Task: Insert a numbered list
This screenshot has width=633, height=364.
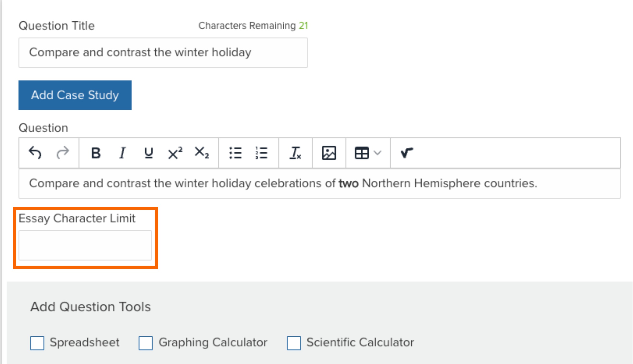Action: (262, 153)
